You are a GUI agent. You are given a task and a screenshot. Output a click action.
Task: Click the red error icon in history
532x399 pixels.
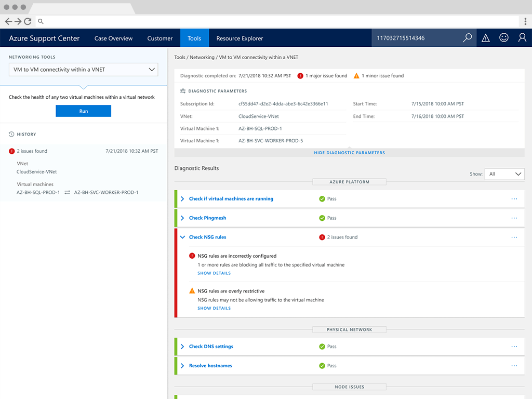click(x=12, y=151)
